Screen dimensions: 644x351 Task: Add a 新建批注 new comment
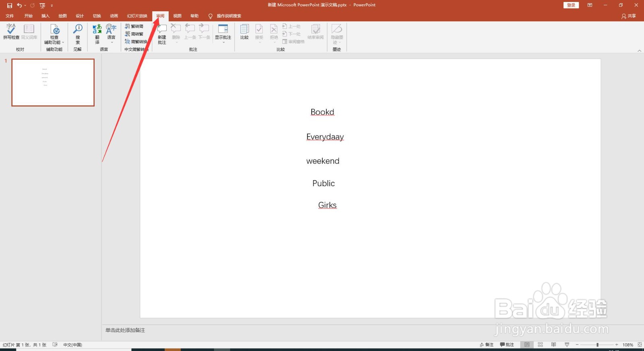pos(162,34)
